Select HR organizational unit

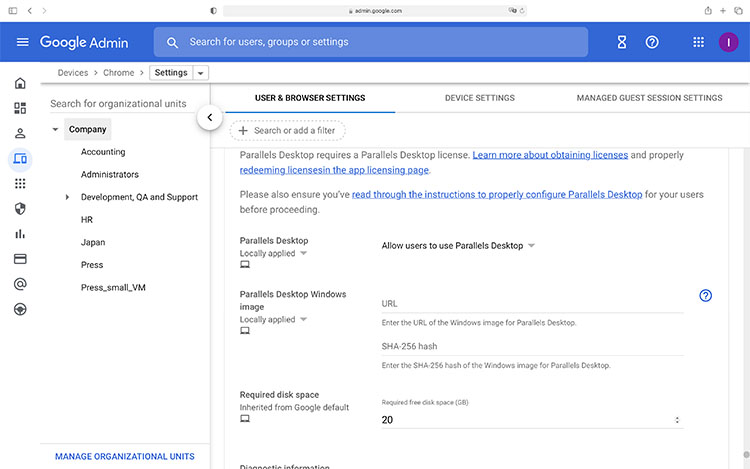pyautogui.click(x=87, y=219)
